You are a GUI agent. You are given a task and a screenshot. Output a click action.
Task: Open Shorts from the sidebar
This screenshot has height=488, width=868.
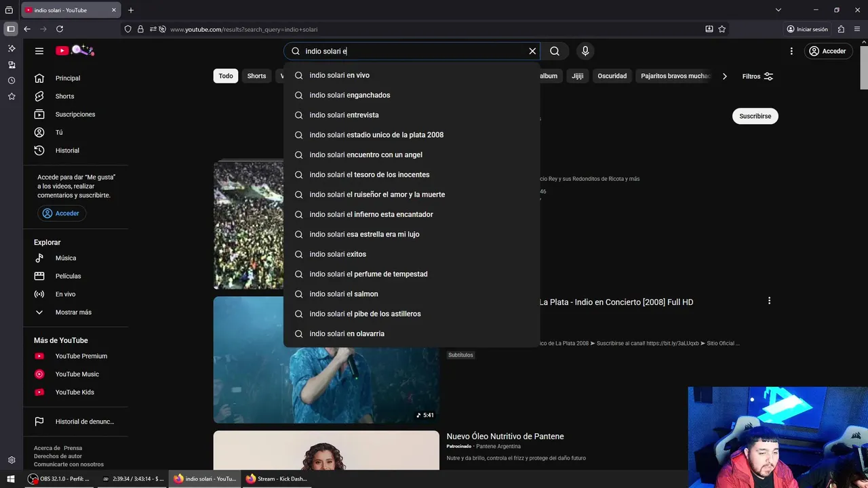(x=65, y=96)
